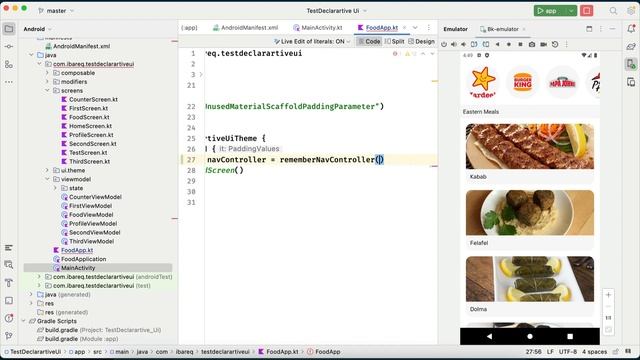Close the FoodApp.kt tab
640x360 pixels.
[x=404, y=28]
